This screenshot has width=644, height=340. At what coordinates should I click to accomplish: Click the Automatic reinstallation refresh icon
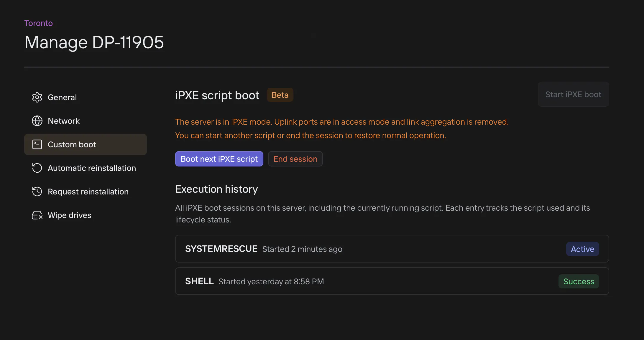[37, 168]
